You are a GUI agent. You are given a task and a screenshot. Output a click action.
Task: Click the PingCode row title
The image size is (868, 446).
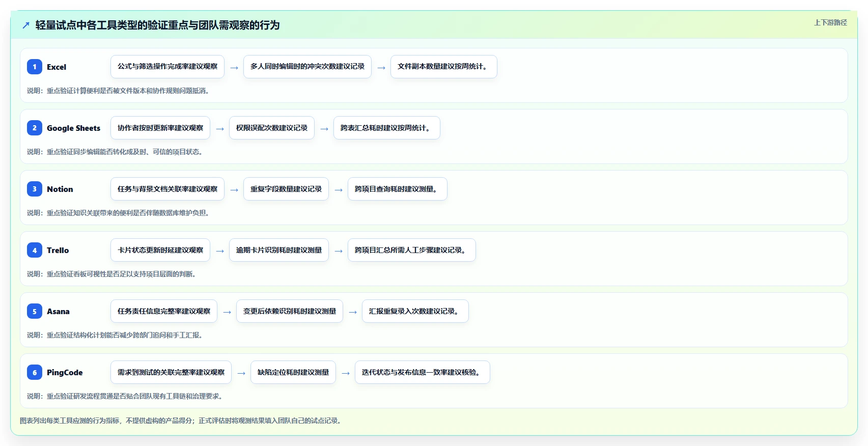pos(65,372)
